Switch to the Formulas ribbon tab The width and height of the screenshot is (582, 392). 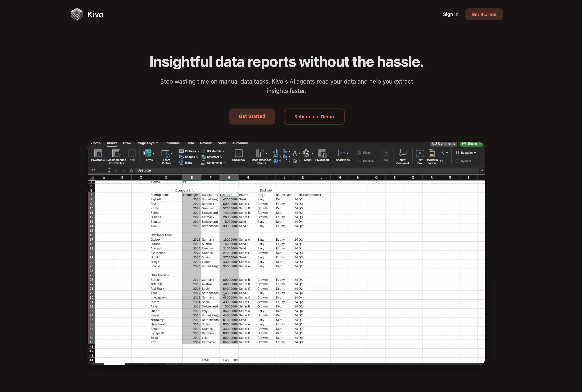[x=172, y=143]
